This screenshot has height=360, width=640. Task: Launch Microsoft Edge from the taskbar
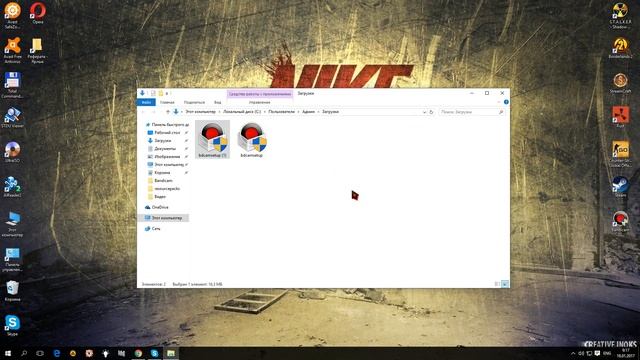click(x=57, y=353)
